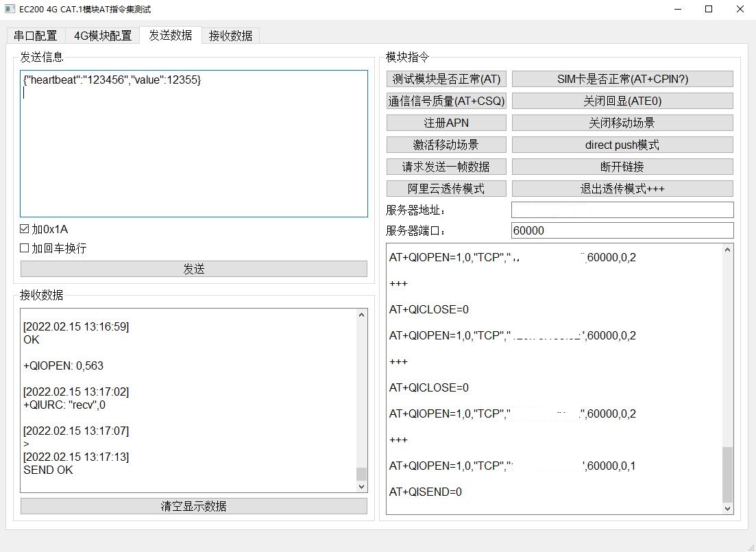Click the down arrow of the module command scrollbar
Screen dimensions: 756x552
pos(727,509)
